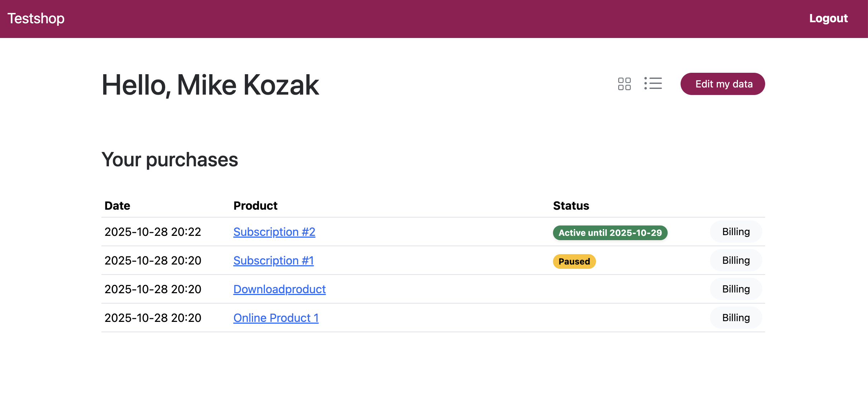Open Billing for Online Product 1
868x395 pixels.
pyautogui.click(x=736, y=318)
